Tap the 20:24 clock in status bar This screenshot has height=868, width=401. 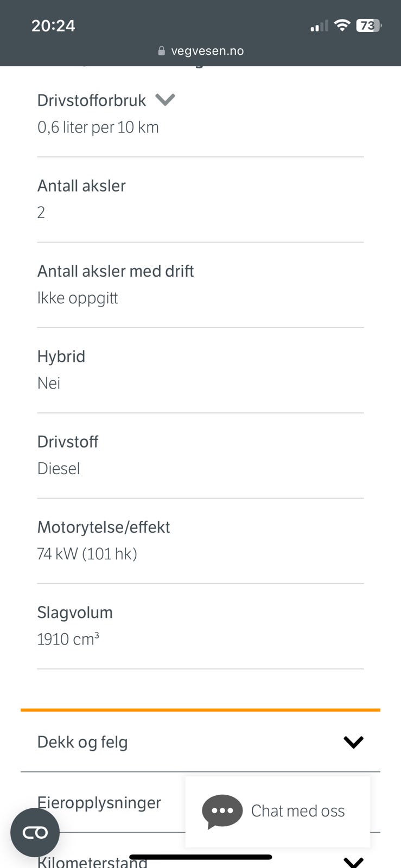coord(53,25)
